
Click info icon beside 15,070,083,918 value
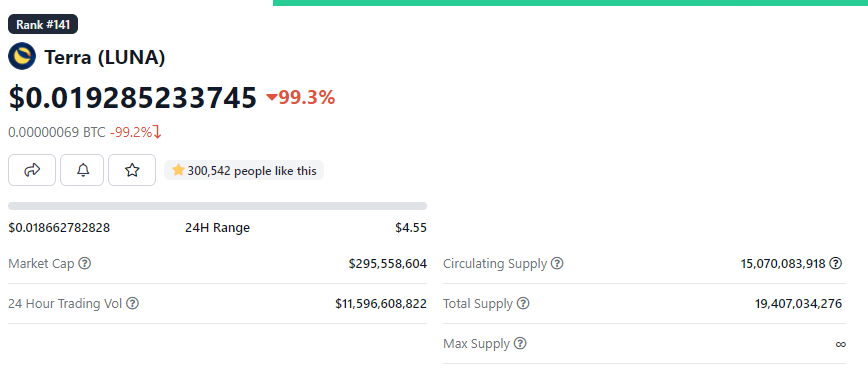point(836,264)
